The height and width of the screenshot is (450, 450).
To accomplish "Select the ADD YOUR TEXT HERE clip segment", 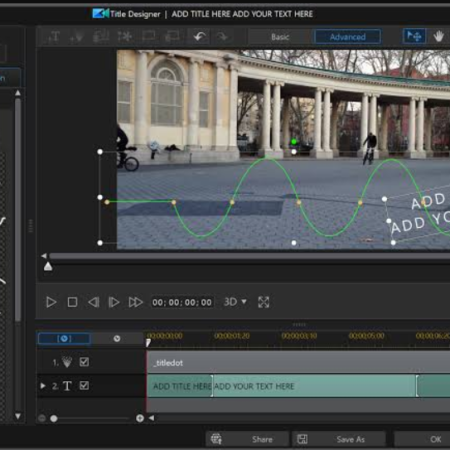I will point(315,386).
